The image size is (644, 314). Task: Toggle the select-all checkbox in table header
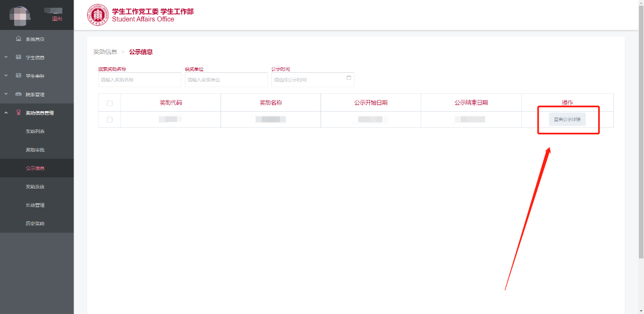click(110, 103)
